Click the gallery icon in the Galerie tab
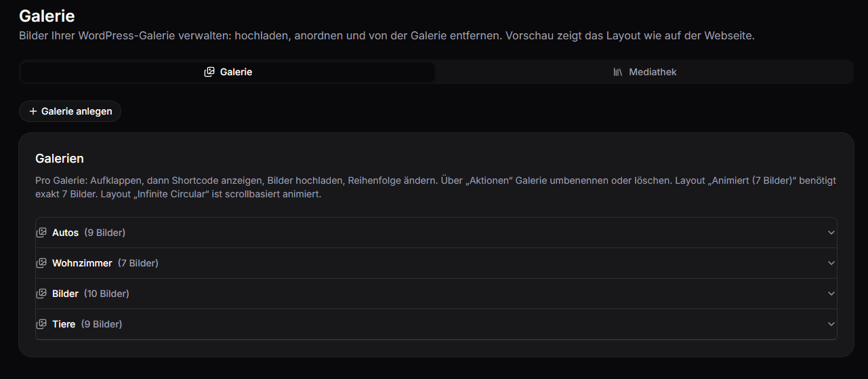Screen dimensions: 868x379 click(209, 72)
